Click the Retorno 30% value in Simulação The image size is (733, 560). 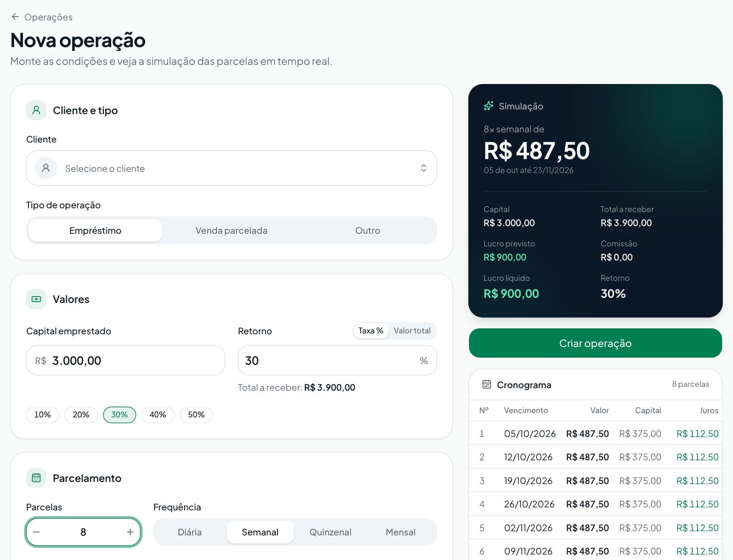point(613,294)
